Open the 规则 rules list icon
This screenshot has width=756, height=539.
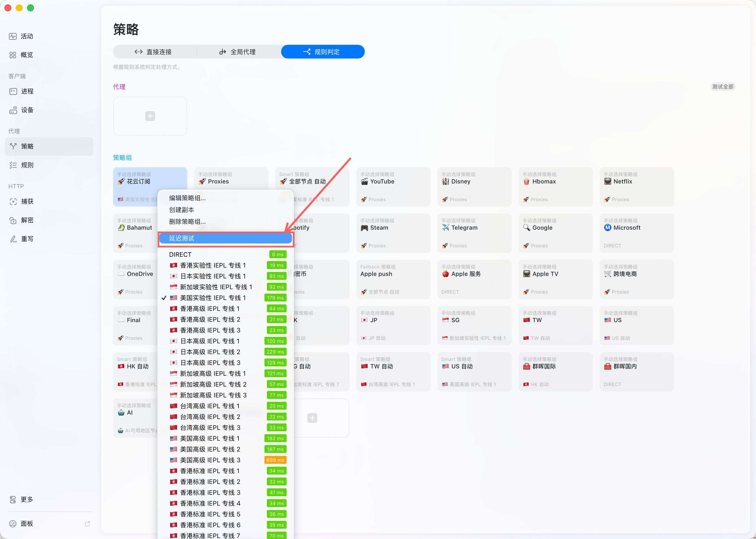click(13, 165)
